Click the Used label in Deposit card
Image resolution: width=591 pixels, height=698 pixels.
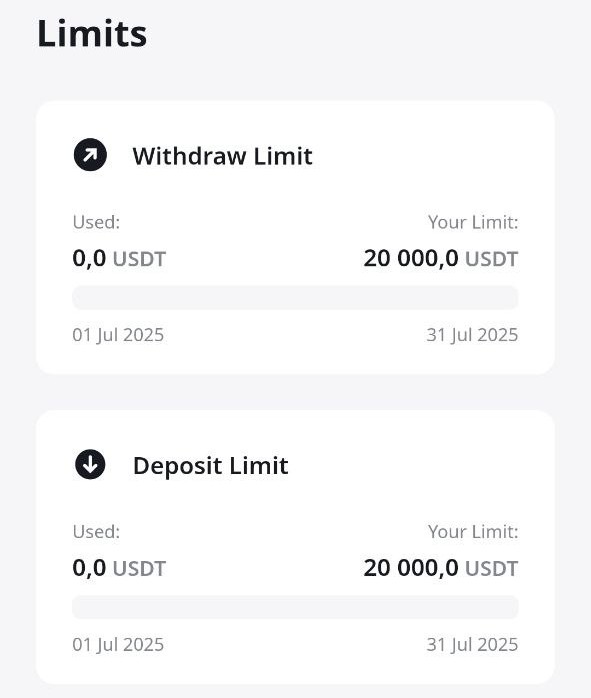[96, 532]
